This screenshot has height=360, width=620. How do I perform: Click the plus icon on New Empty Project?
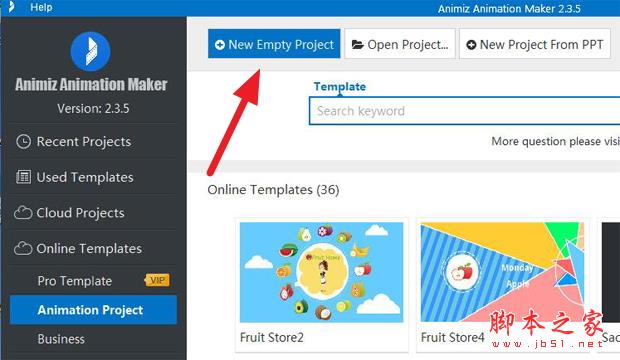[220, 45]
